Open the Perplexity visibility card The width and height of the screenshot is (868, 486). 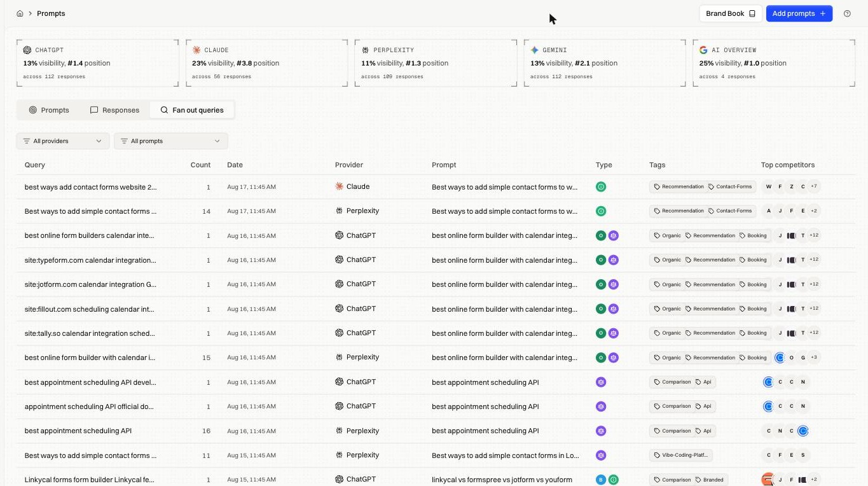pyautogui.click(x=436, y=63)
